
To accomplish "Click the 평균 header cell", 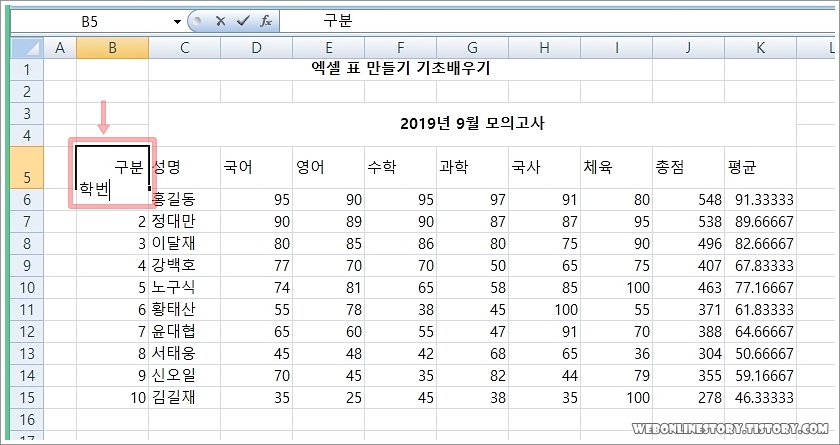I will [x=761, y=168].
